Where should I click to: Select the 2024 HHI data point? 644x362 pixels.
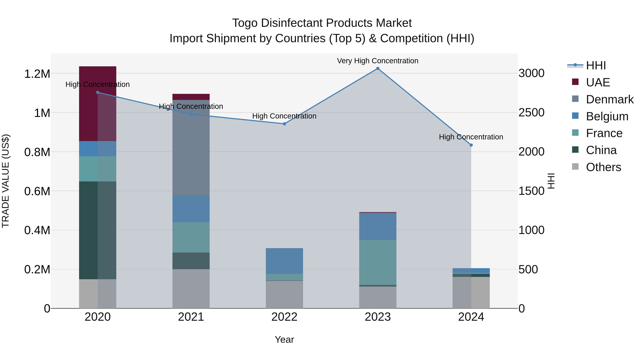(471, 145)
